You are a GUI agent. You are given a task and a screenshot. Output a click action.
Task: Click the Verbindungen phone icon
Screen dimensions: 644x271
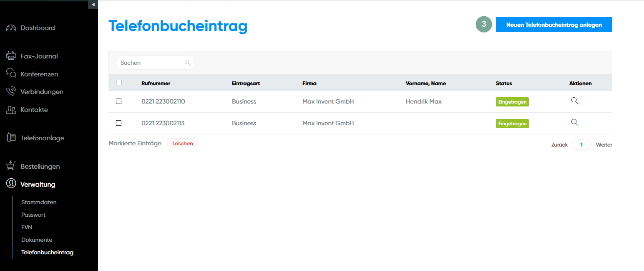11,91
